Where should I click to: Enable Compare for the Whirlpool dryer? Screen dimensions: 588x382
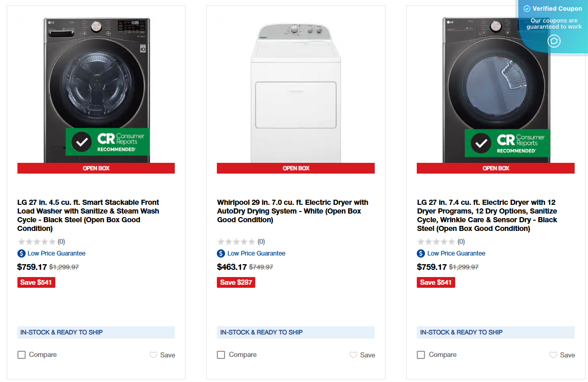coord(220,354)
